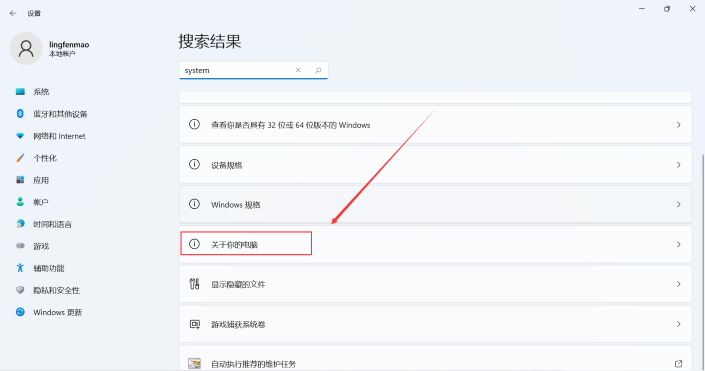This screenshot has height=371, width=705.
Task: Click the 帐户 person icon in sidebar
Action: click(x=20, y=202)
